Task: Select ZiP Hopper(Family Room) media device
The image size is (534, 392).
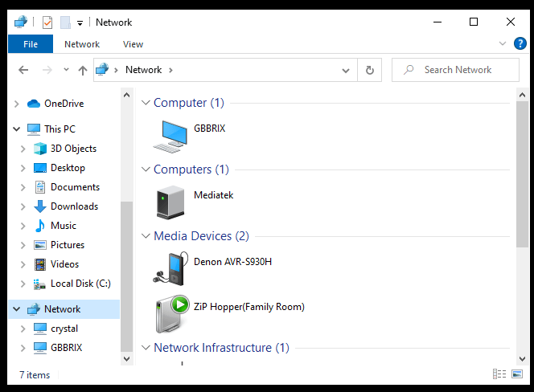Action: pos(170,314)
